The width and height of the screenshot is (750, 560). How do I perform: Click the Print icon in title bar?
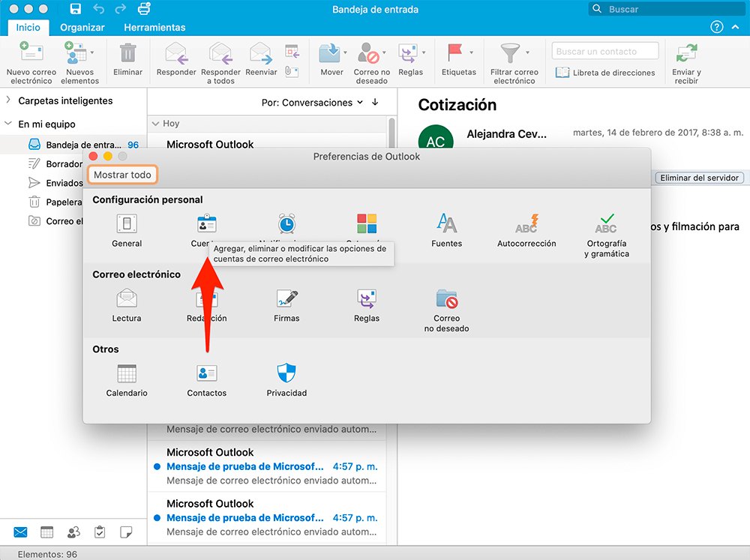[144, 8]
